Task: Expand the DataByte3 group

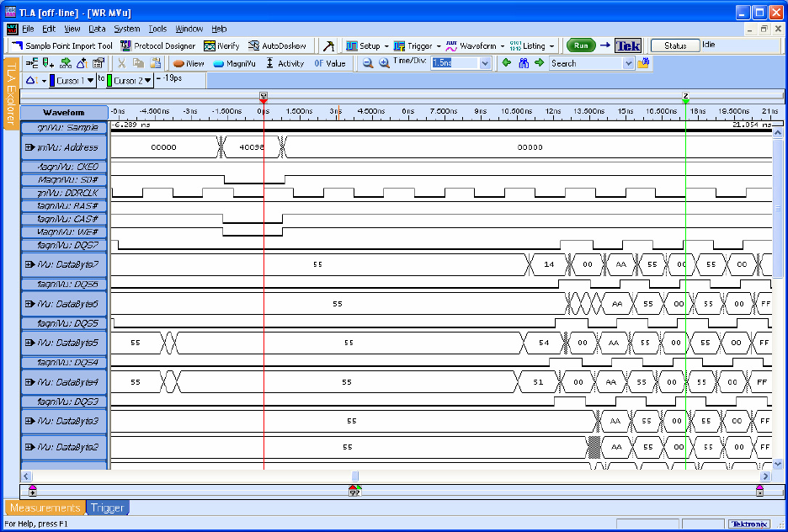Action: pos(29,421)
